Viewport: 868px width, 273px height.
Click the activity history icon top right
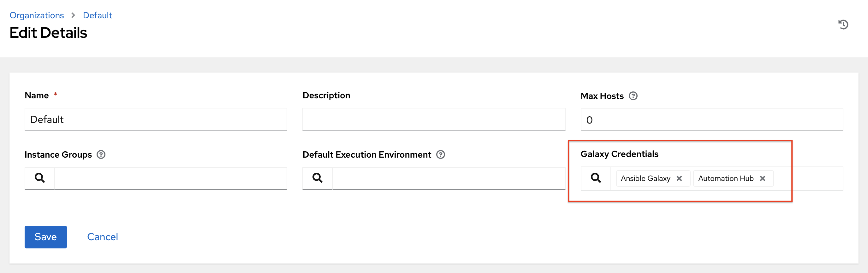point(843,24)
